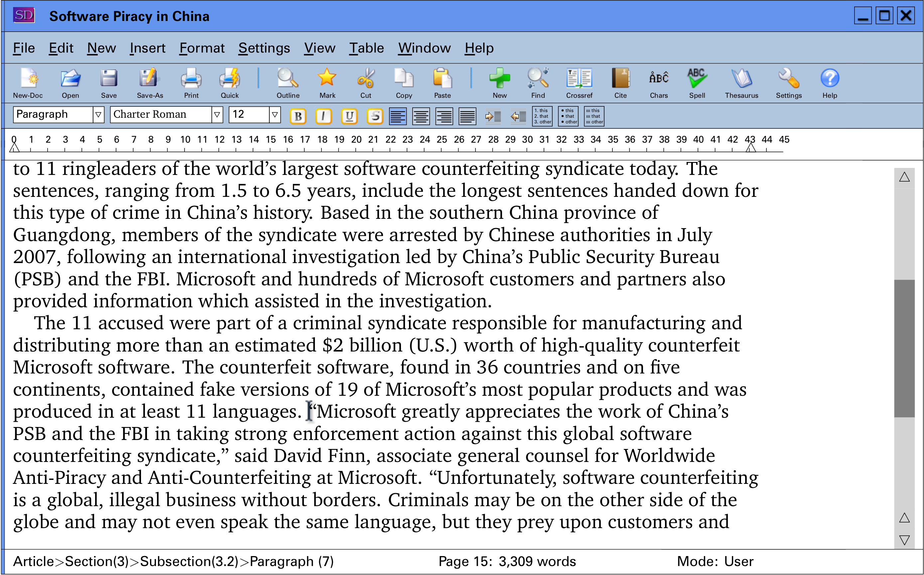Select justified text alignment
Viewport: 924px width, 575px height.
pos(467,116)
